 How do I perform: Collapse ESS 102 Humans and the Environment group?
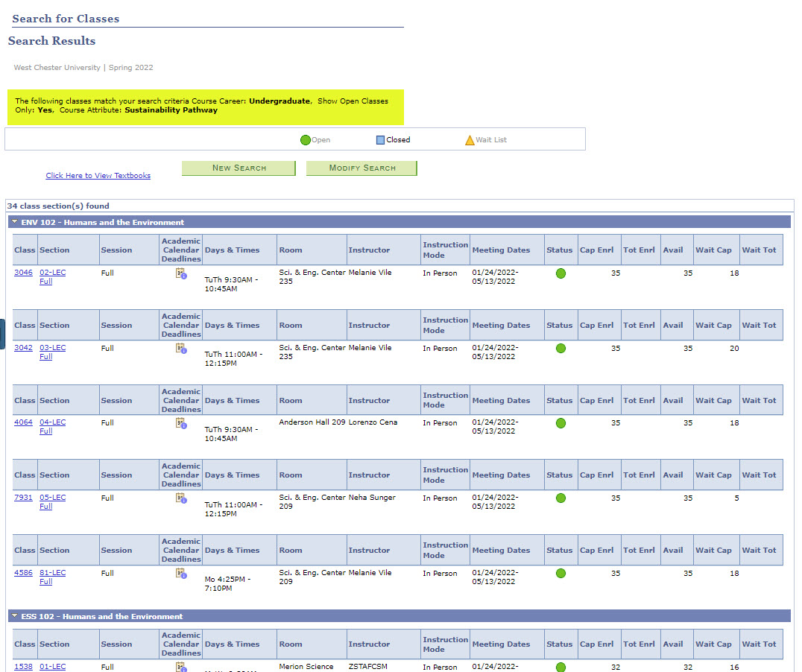(x=15, y=616)
